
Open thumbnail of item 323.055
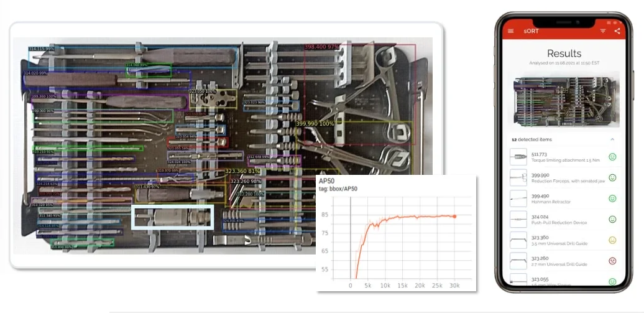coord(518,281)
